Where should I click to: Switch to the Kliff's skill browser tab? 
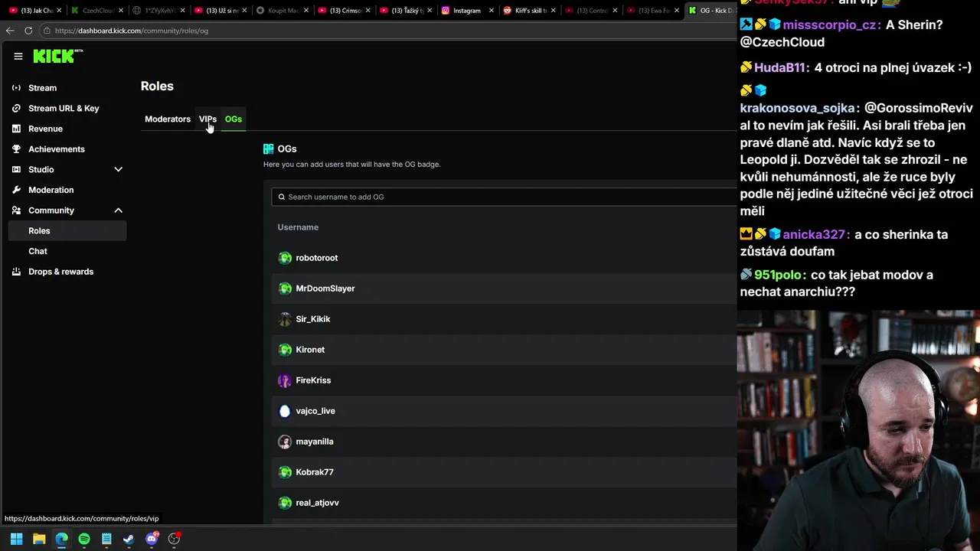(528, 11)
